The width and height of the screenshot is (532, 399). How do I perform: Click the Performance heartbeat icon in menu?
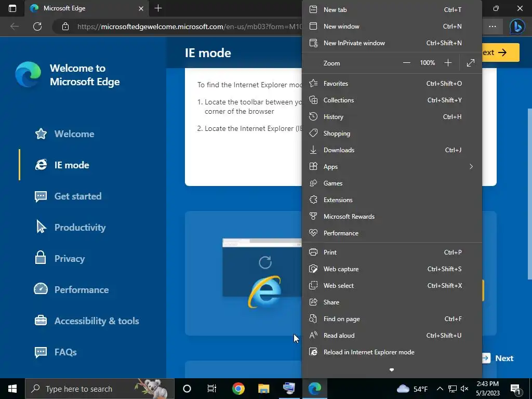coord(313,233)
